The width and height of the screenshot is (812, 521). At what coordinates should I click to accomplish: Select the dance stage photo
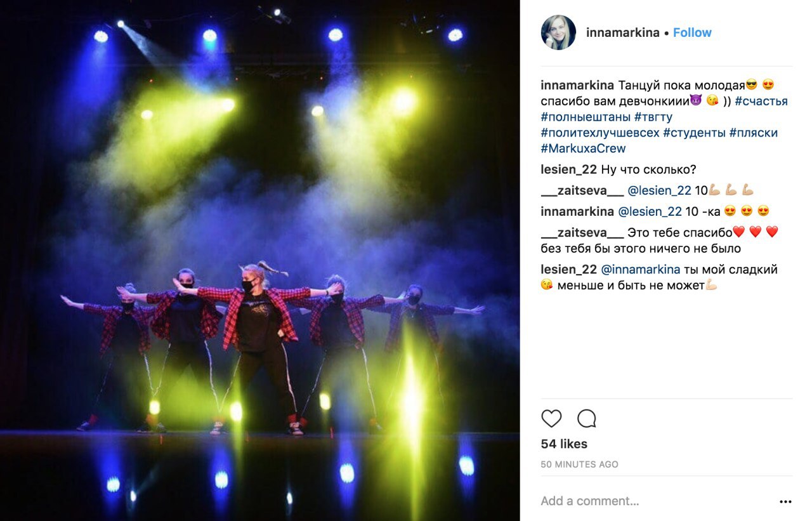pyautogui.click(x=260, y=260)
